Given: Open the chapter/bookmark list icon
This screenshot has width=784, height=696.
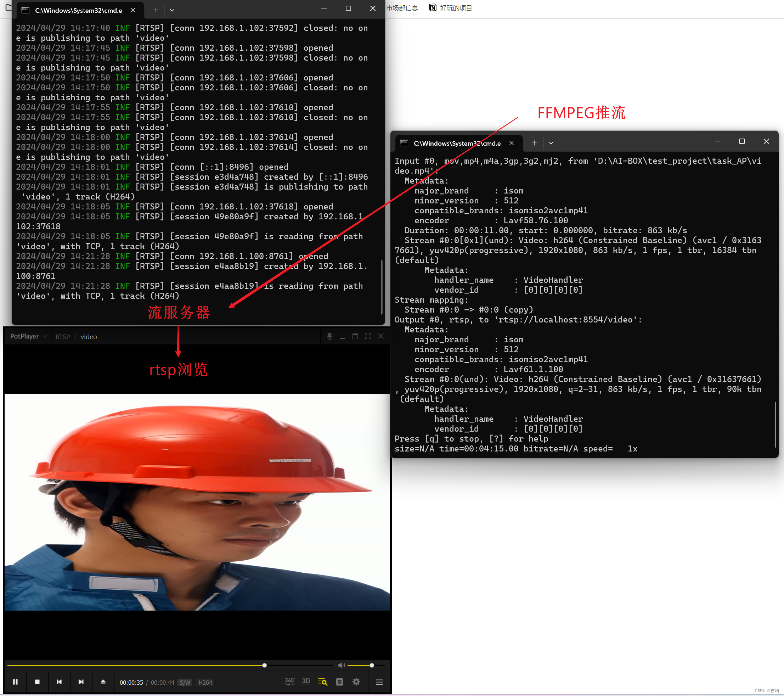Looking at the screenshot, I should click(x=339, y=682).
